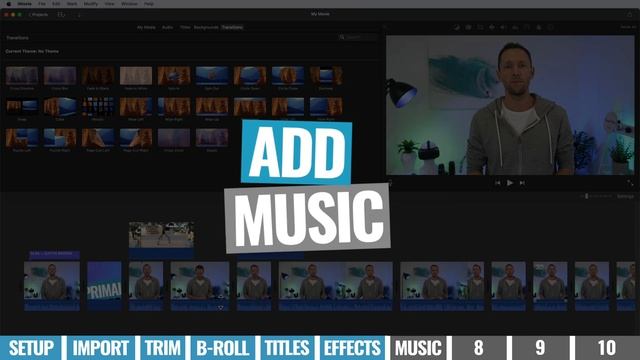Image resolution: width=640 pixels, height=360 pixels.
Task: Select the Cross Dissolve transition
Action: [22, 76]
